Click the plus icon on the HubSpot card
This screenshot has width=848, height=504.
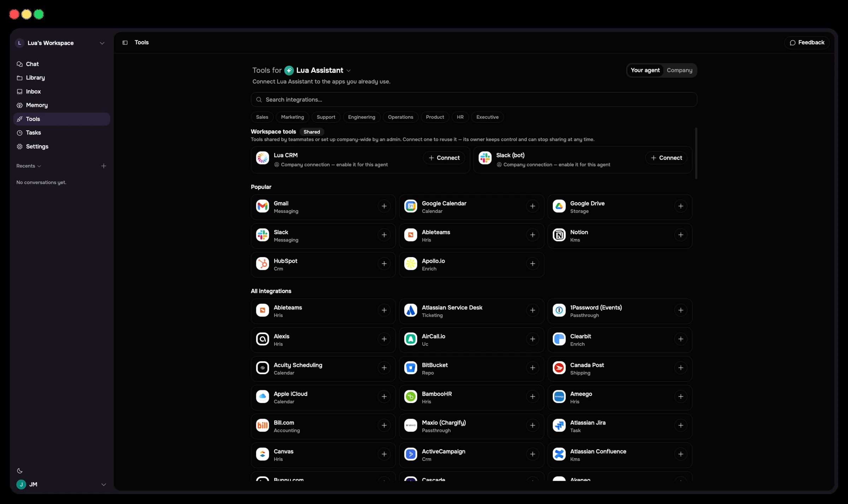tap(384, 264)
